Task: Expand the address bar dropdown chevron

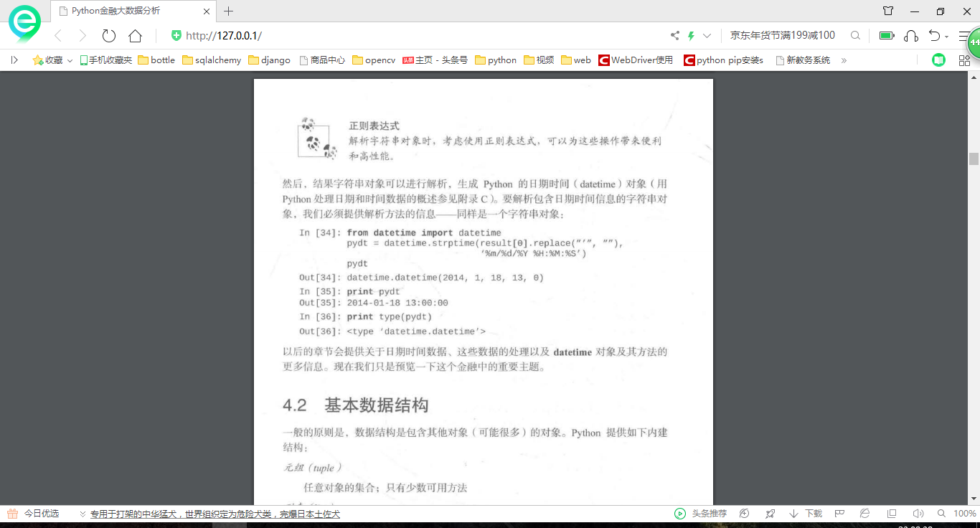Action: point(707,35)
